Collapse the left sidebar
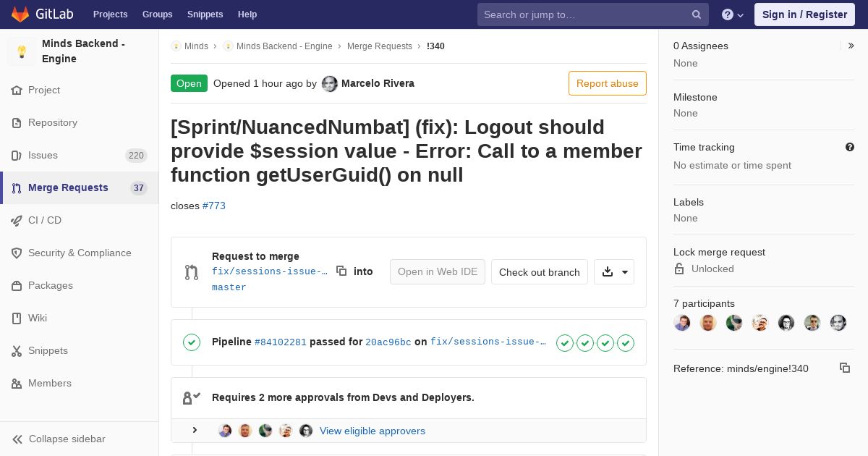The height and width of the screenshot is (456, 868). [x=80, y=439]
